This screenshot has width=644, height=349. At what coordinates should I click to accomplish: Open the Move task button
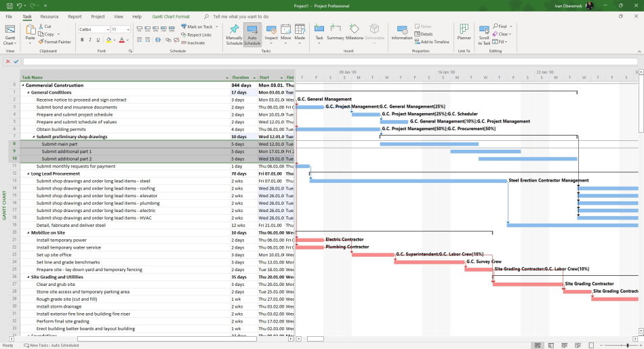tap(286, 35)
